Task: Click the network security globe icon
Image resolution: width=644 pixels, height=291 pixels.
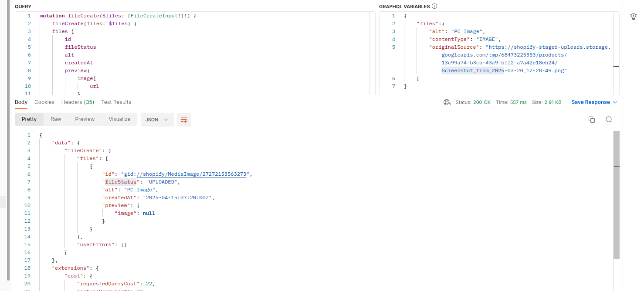Action: tap(447, 102)
